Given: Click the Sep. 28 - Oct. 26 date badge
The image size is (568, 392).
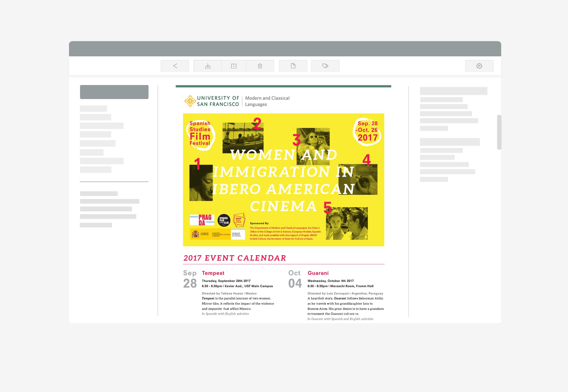Looking at the screenshot, I should [367, 132].
